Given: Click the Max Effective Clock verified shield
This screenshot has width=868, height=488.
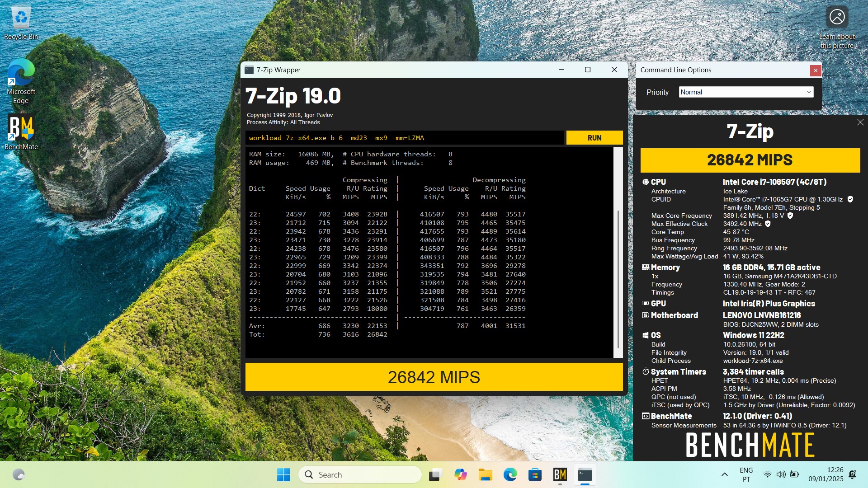Looking at the screenshot, I should pos(768,224).
